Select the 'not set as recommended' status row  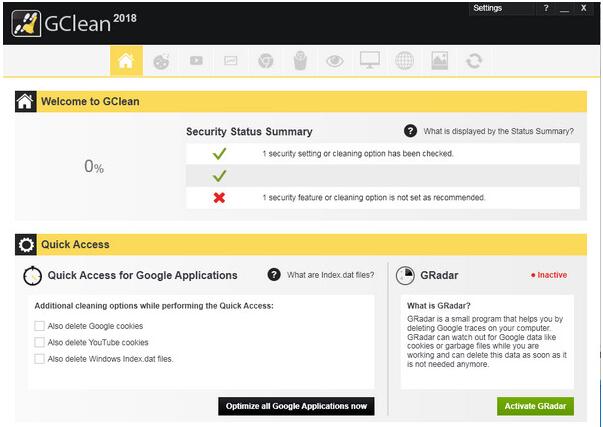coord(383,198)
